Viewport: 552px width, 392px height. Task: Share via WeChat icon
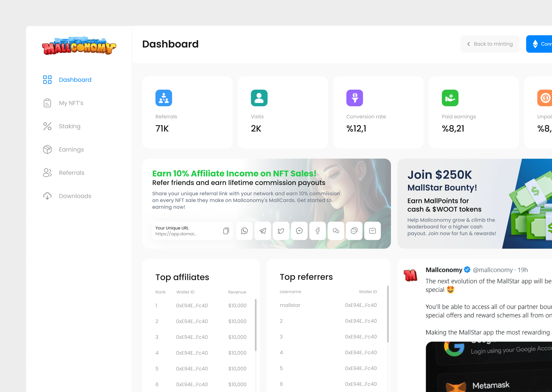click(x=336, y=231)
